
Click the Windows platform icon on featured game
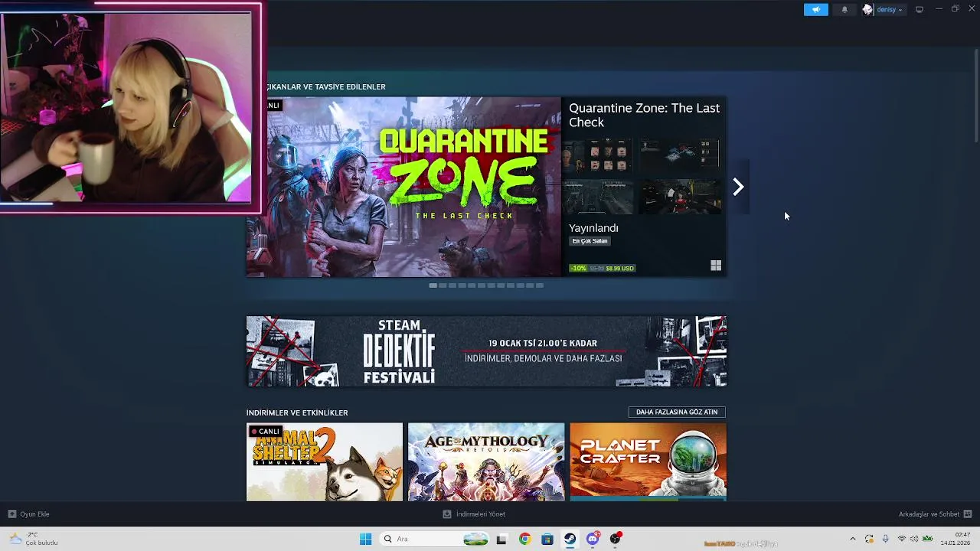pyautogui.click(x=716, y=266)
